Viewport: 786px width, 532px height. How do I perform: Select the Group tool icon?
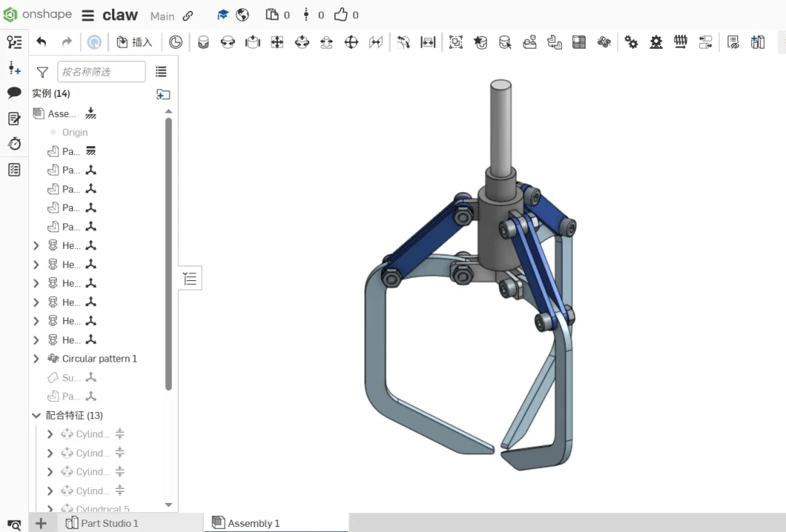pos(456,42)
